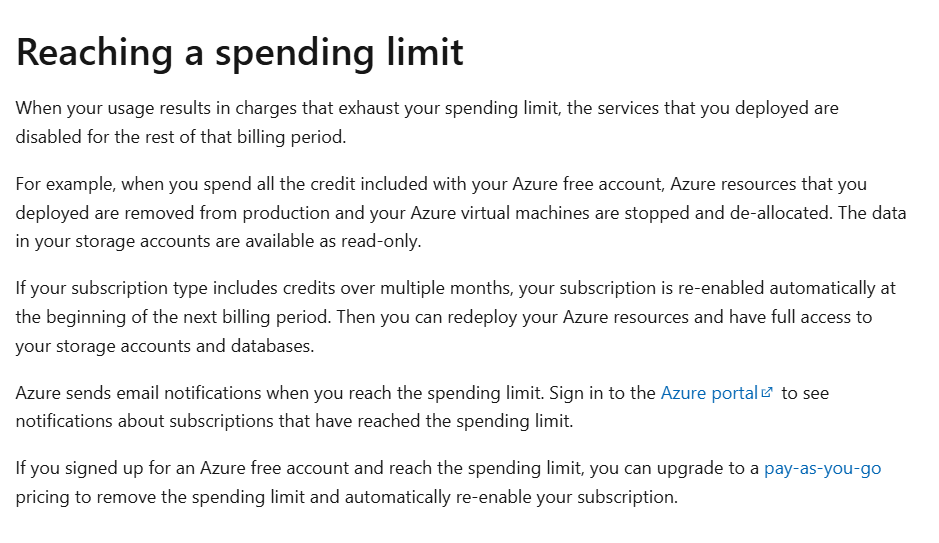
Task: Click the paragraph starting 'When your usage results'
Action: pos(427,123)
